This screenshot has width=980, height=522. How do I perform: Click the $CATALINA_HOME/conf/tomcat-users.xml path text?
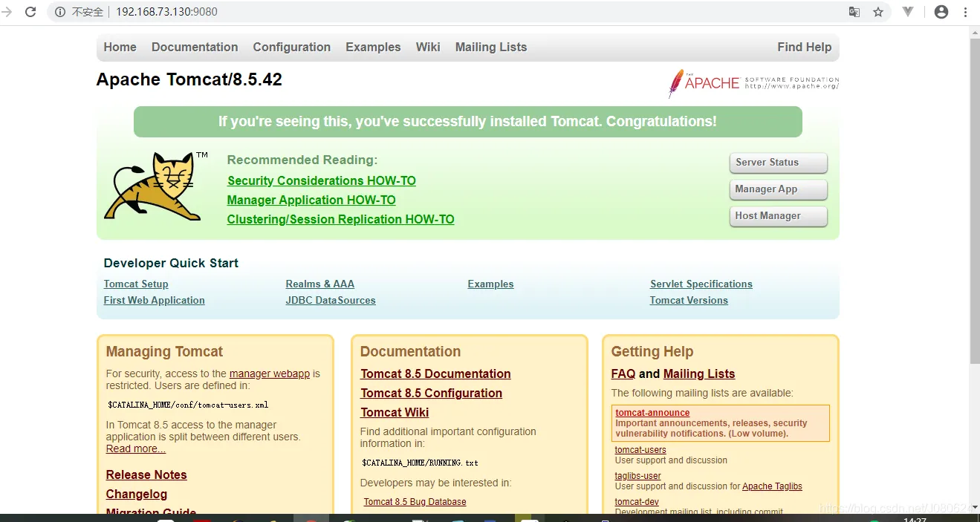click(x=188, y=405)
